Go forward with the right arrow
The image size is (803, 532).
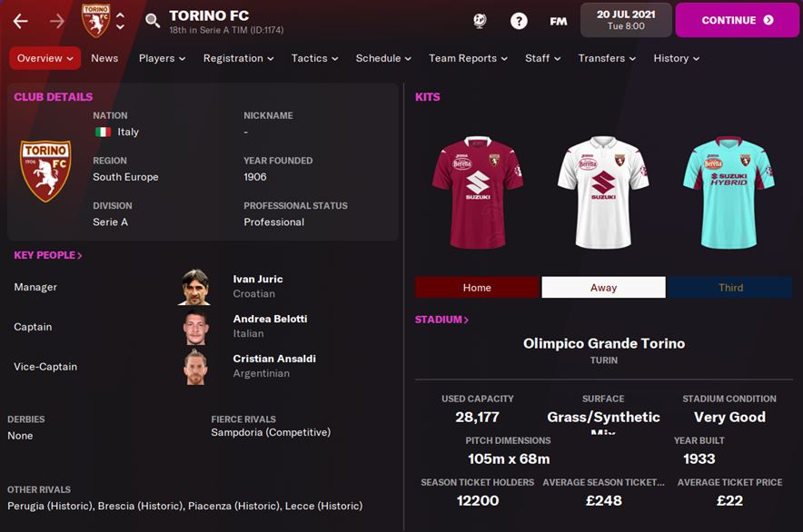[57, 21]
